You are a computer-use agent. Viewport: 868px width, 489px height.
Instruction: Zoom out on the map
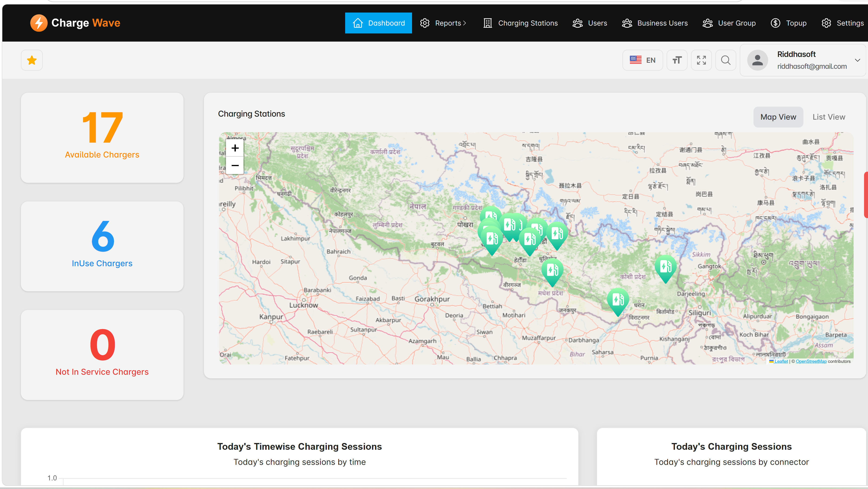tap(235, 165)
